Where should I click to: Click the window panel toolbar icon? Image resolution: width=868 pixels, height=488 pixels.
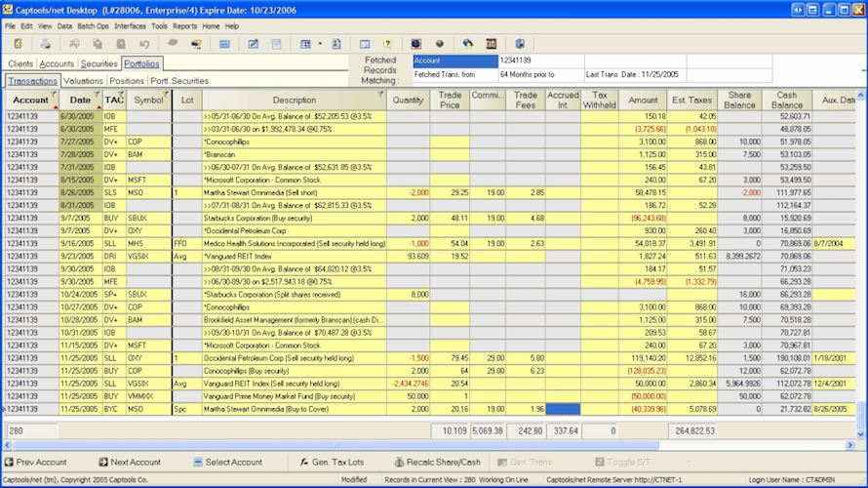click(364, 44)
